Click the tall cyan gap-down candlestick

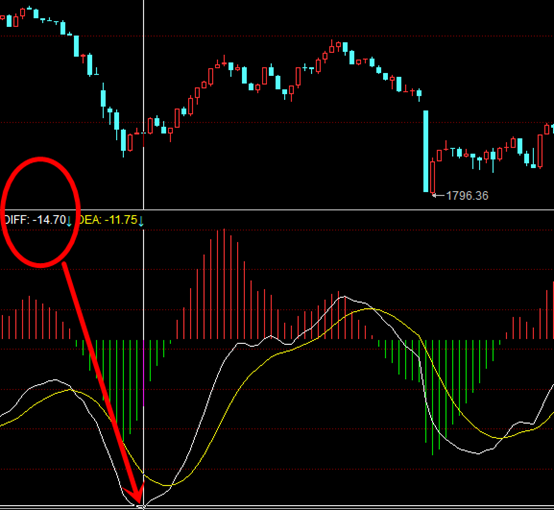[x=426, y=151]
